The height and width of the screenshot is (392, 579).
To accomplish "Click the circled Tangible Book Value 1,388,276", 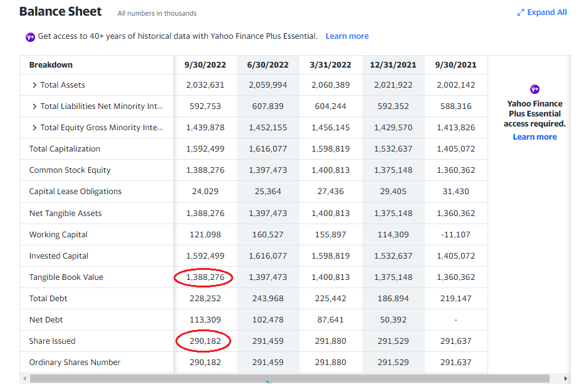I will tap(205, 277).
